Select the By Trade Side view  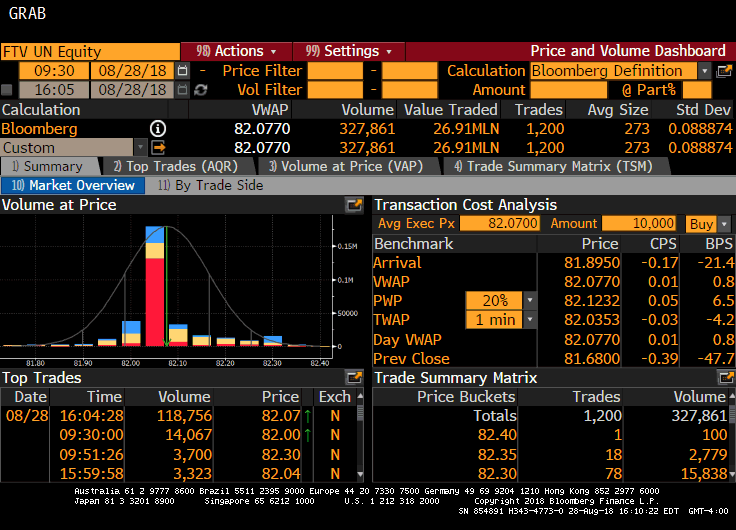[211, 185]
